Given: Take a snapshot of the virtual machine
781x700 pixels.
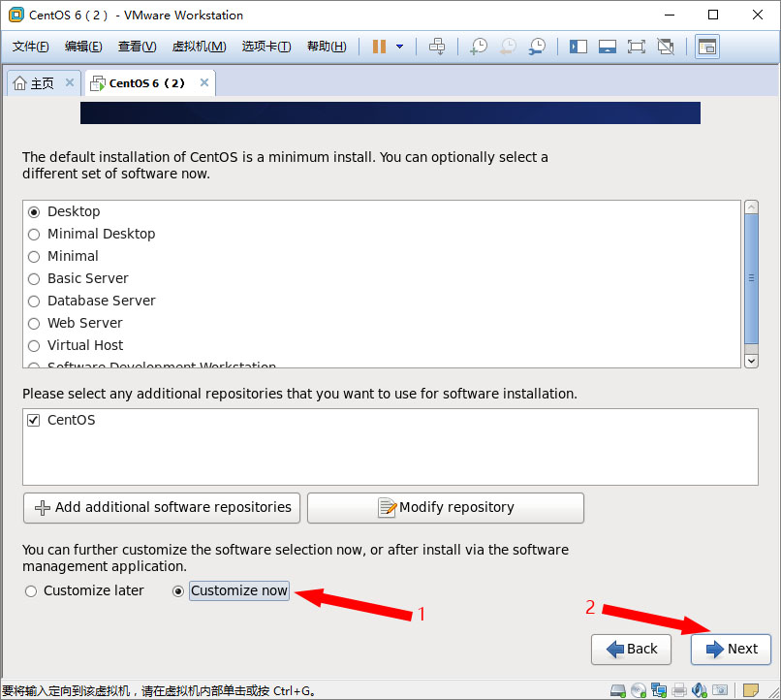Looking at the screenshot, I should pos(479,47).
